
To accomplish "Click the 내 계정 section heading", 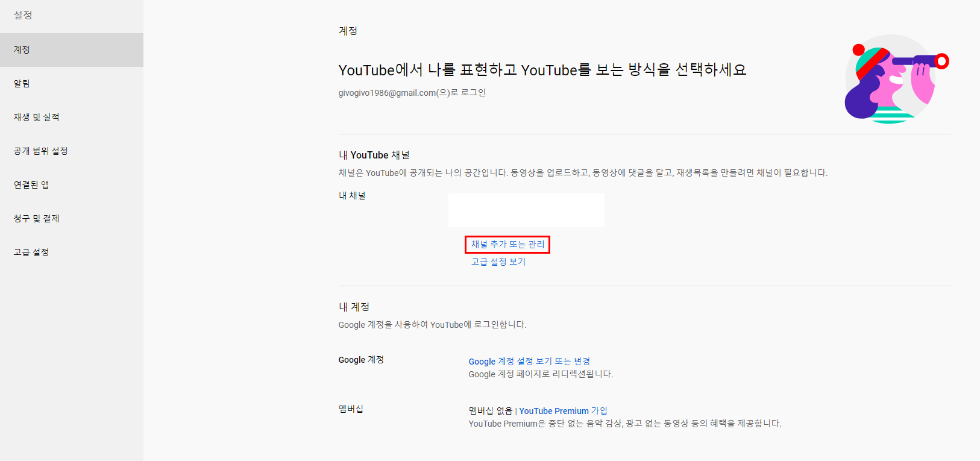I will pyautogui.click(x=354, y=307).
